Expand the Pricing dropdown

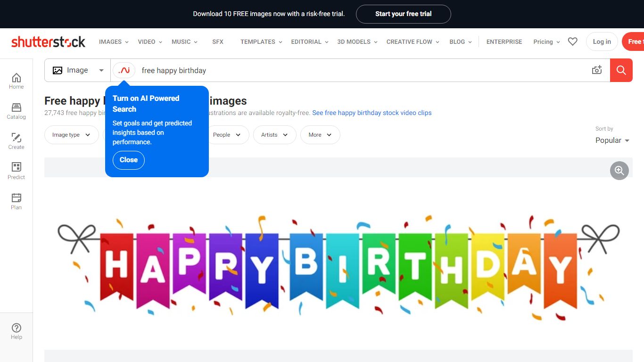pyautogui.click(x=546, y=41)
